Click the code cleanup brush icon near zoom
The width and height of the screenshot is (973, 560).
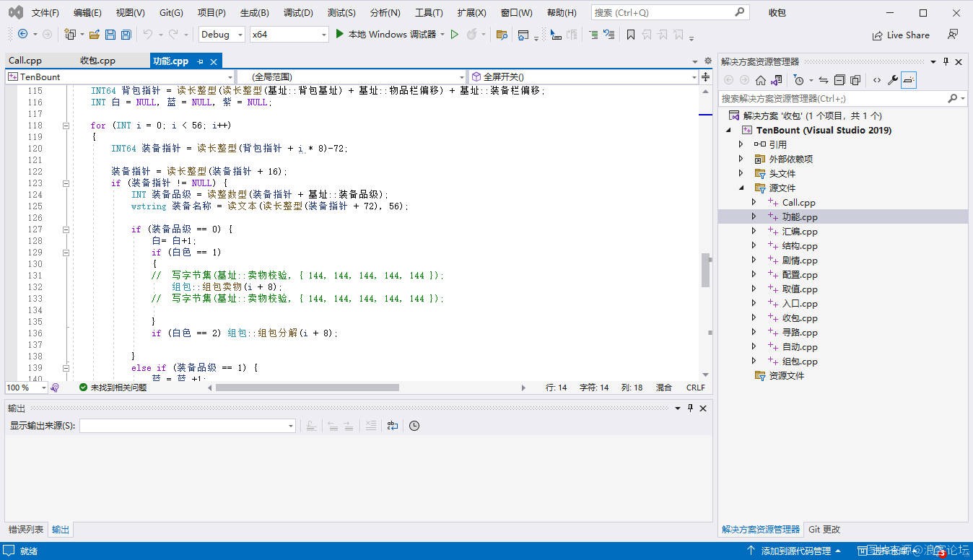click(x=55, y=388)
